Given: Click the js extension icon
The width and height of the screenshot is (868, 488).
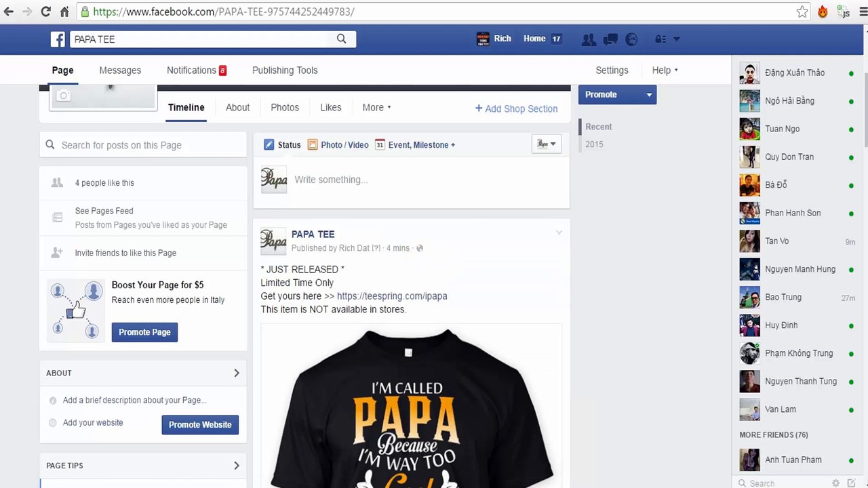Looking at the screenshot, I should pos(843,12).
